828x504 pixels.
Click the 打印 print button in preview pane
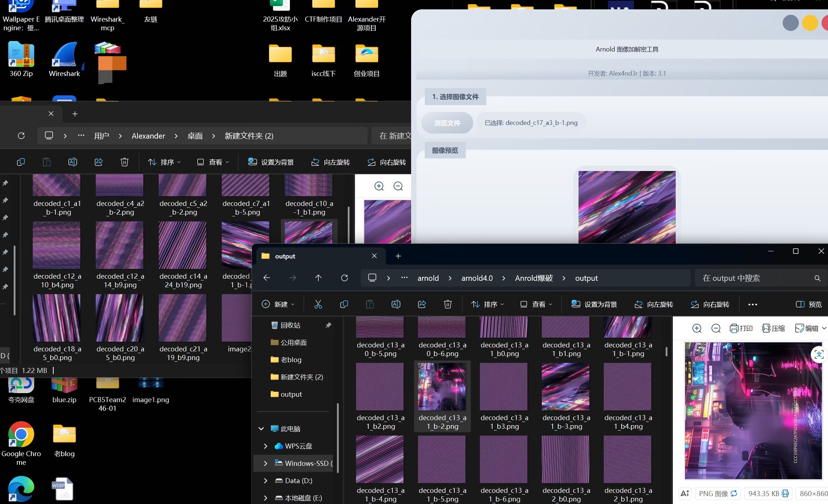point(741,328)
